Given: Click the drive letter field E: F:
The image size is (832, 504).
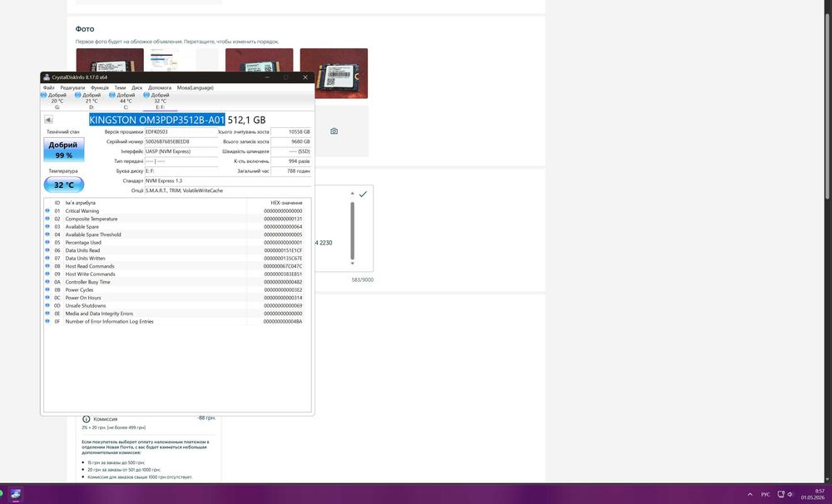Looking at the screenshot, I should (x=181, y=170).
